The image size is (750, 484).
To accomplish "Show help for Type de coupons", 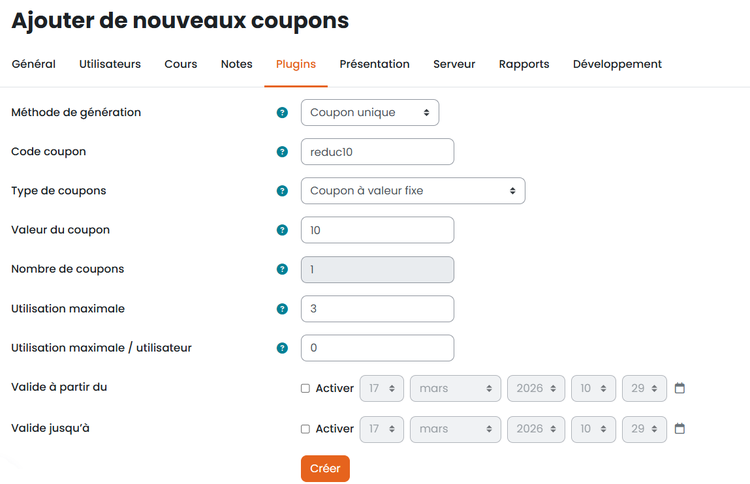I will click(282, 191).
